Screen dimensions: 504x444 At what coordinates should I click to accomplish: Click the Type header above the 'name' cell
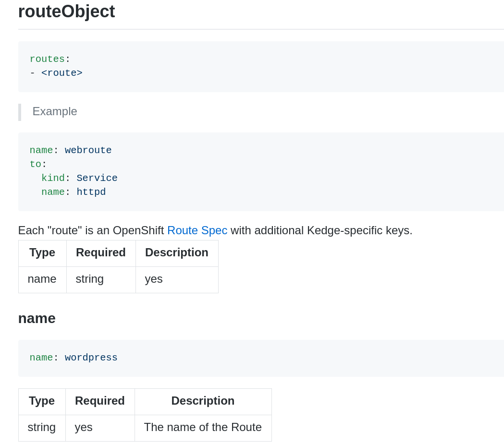click(42, 252)
